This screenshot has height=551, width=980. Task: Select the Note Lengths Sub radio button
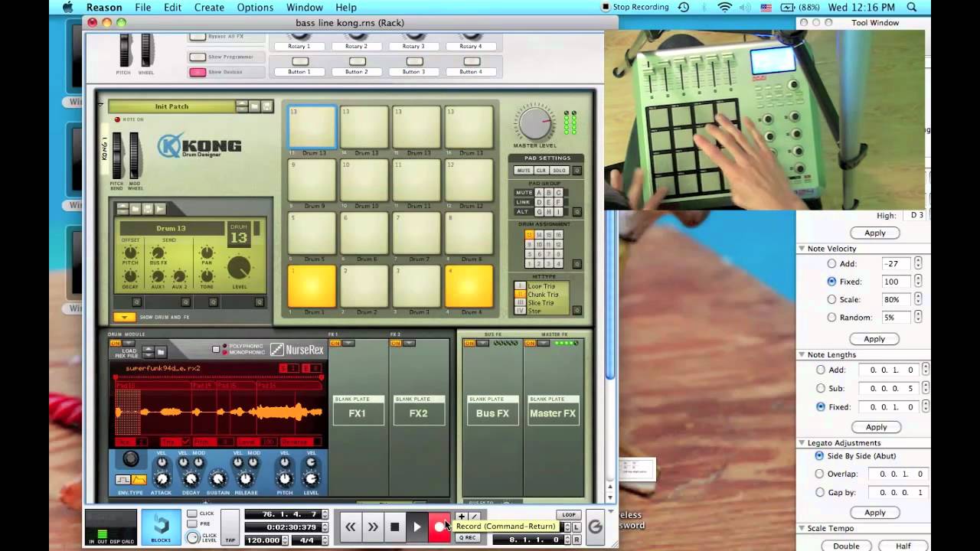tap(821, 388)
